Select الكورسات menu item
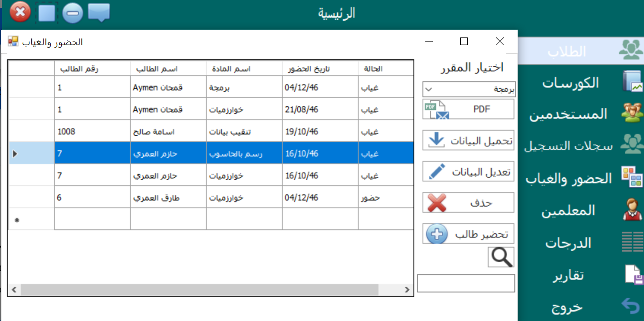Screen dimensions: 644x321 coord(571,83)
